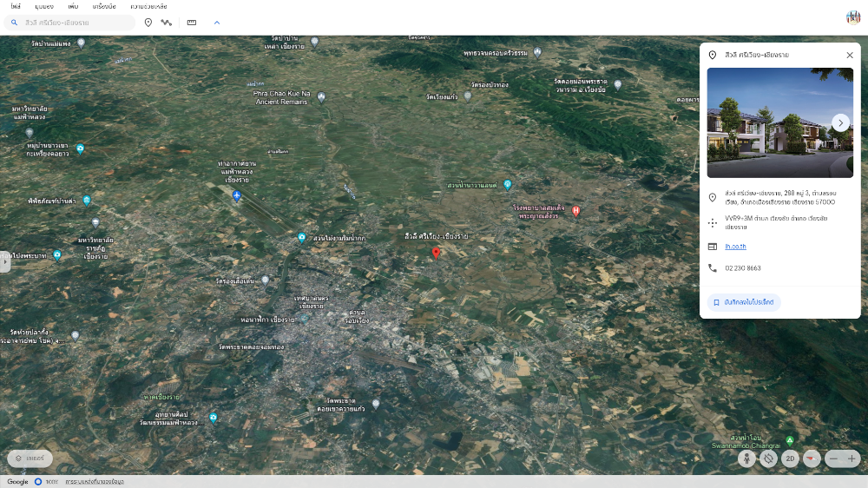Click the วัดดอยม่อนพระธาตุ temple pin
Viewport: 868px width, 488px height.
click(618, 85)
